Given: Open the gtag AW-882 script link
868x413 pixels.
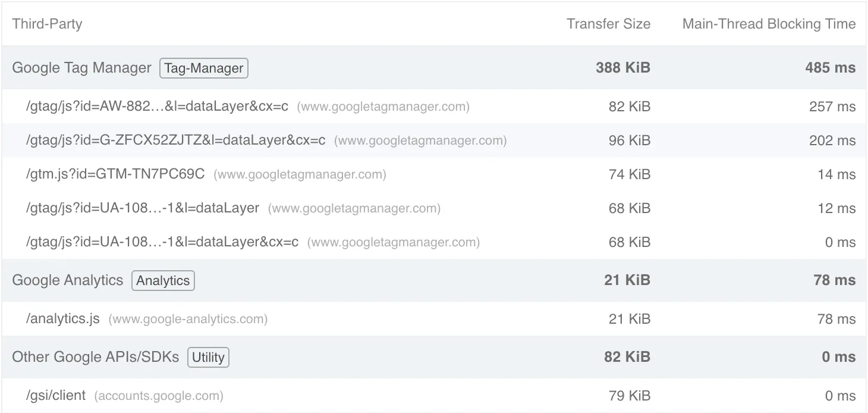Looking at the screenshot, I should coord(157,107).
